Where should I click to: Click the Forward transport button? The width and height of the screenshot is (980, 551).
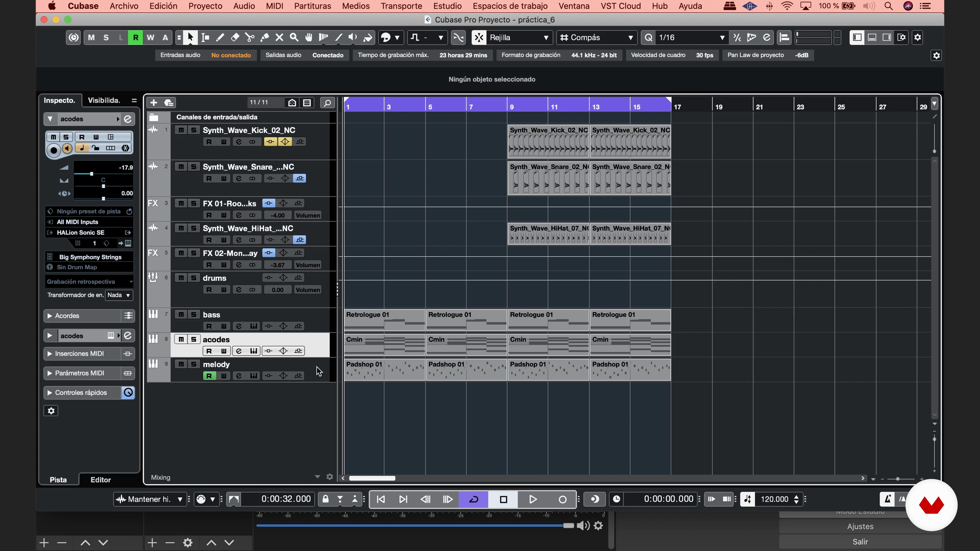pos(448,499)
